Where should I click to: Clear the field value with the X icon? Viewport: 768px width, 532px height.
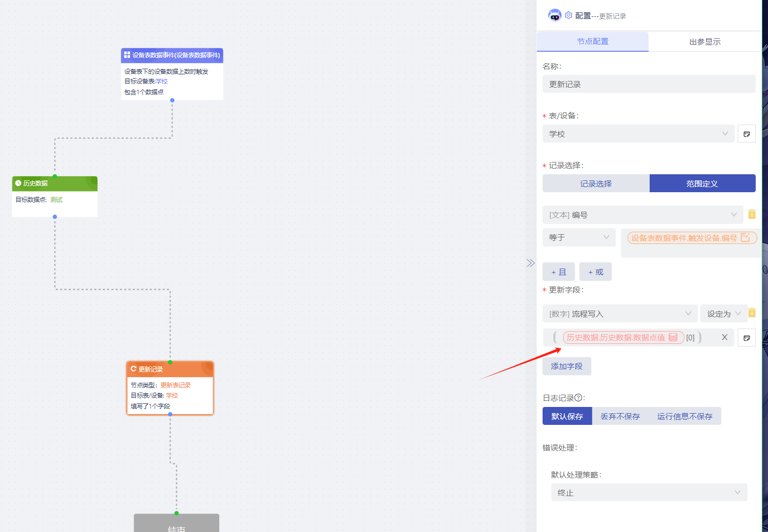click(x=724, y=337)
